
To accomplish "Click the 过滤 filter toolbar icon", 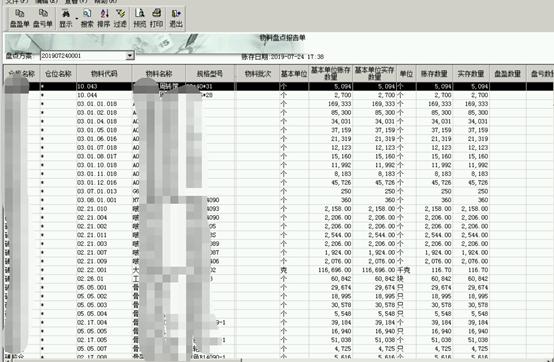I will tap(120, 18).
